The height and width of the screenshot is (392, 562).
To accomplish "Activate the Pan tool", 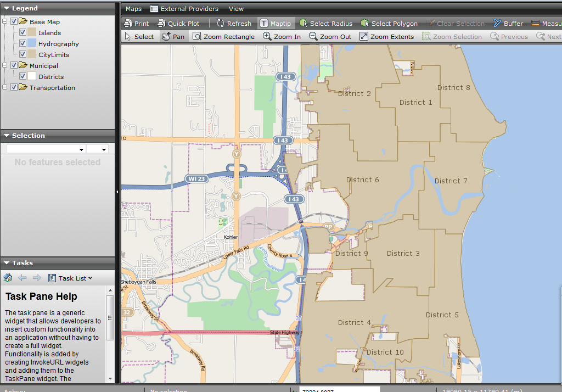I will (x=173, y=36).
